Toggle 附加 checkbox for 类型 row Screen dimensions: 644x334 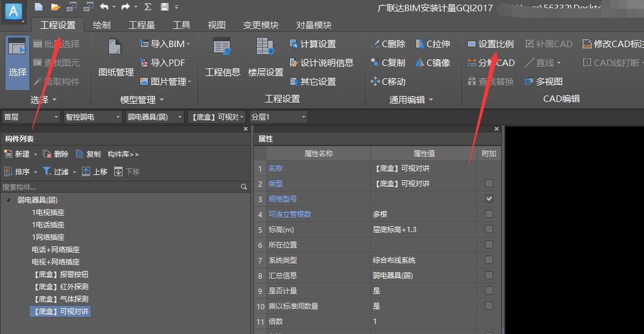489,183
